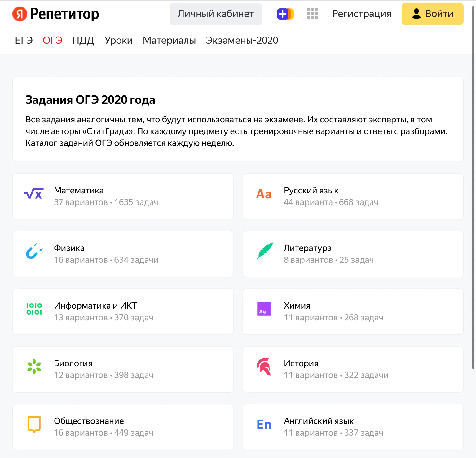Screen dimensions: 476x458
Task: Click the Личный кабинет button
Action: (x=216, y=14)
